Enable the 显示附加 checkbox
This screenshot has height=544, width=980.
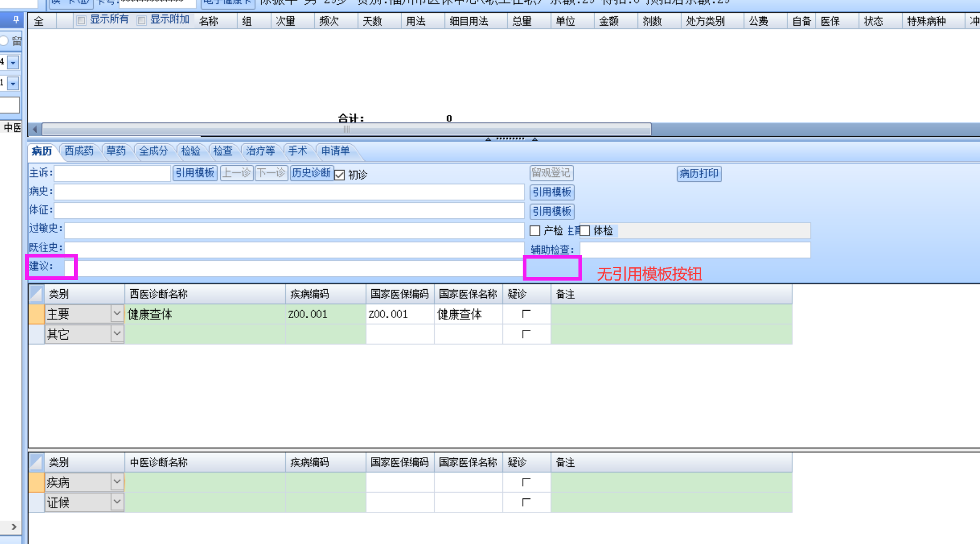(142, 20)
